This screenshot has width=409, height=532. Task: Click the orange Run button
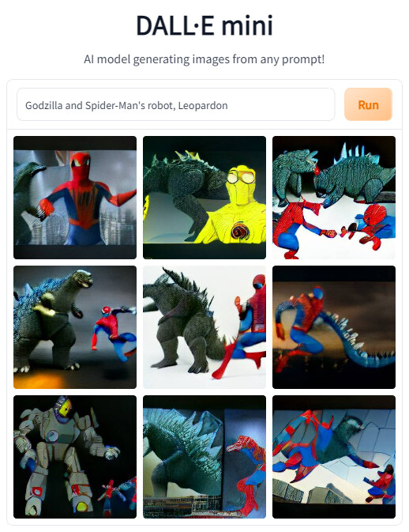[x=368, y=104]
